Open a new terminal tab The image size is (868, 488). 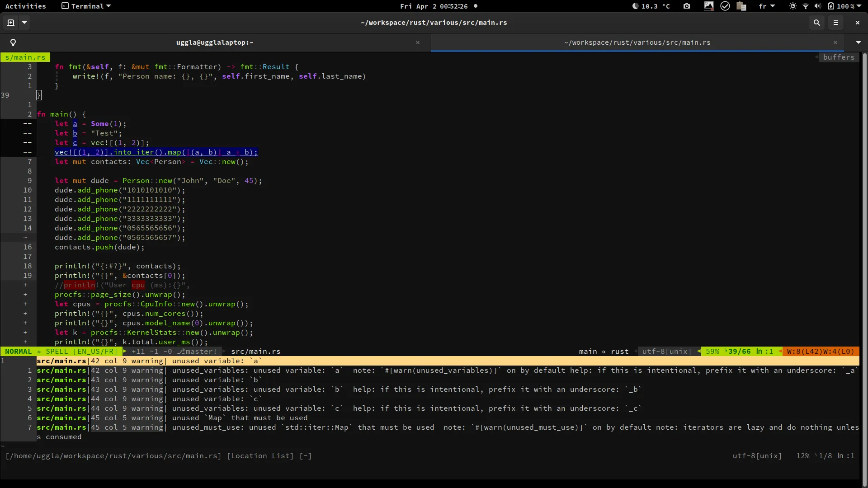tap(11, 22)
